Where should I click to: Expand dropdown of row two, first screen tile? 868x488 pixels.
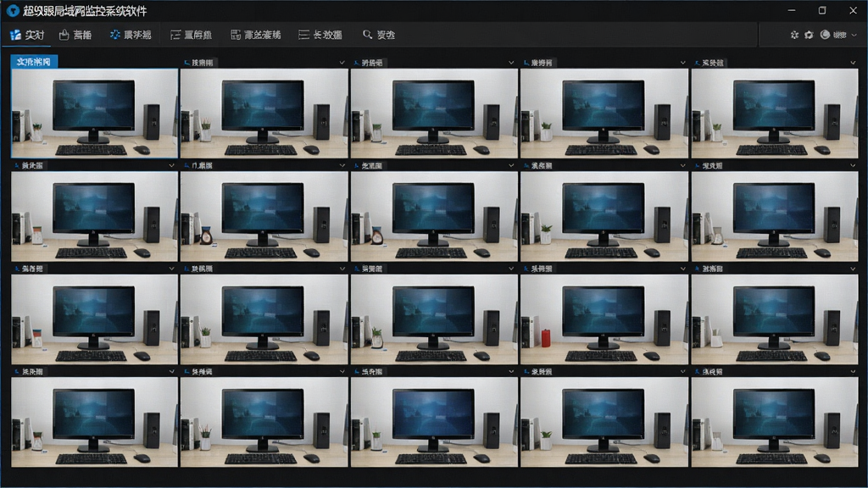point(171,165)
